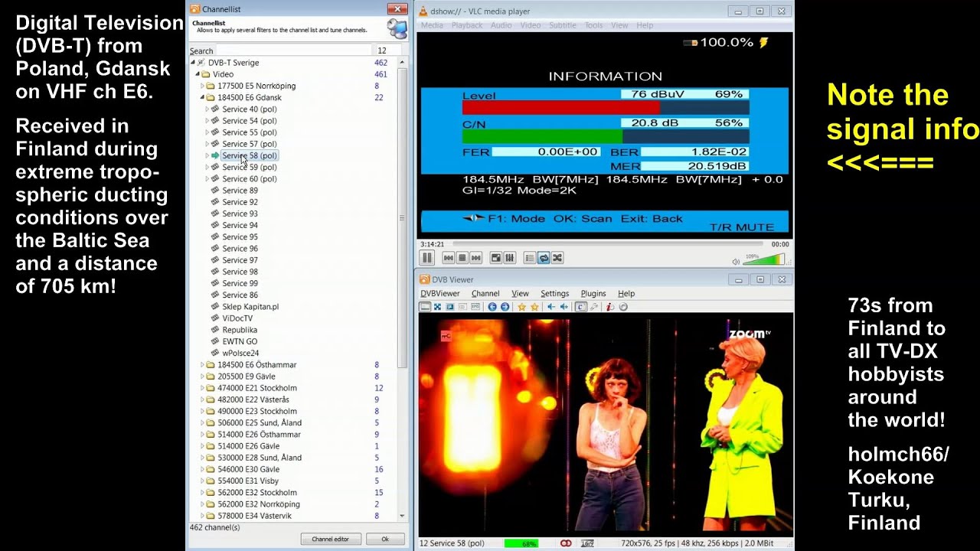Image resolution: width=980 pixels, height=551 pixels.
Task: Select wPolsce24 channel
Action: (240, 354)
